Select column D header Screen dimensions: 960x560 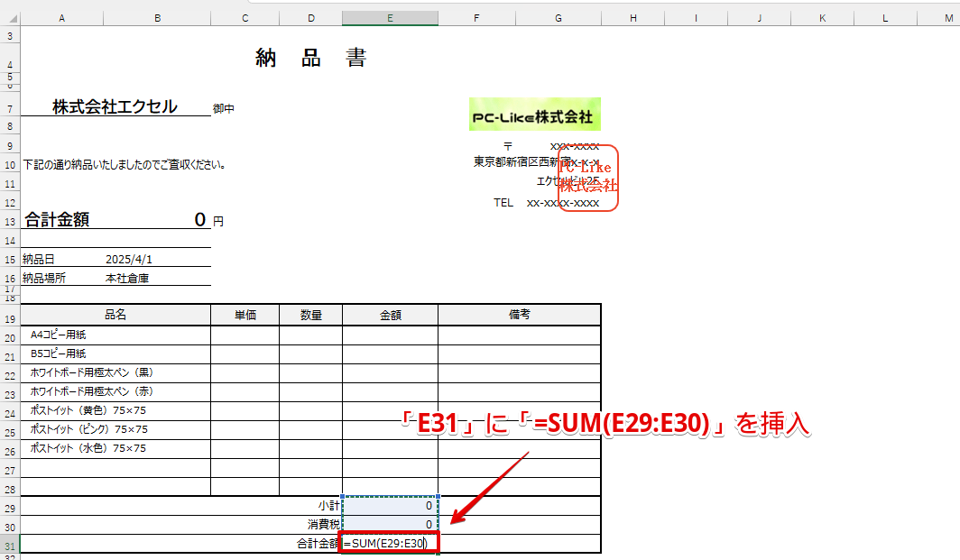point(311,18)
